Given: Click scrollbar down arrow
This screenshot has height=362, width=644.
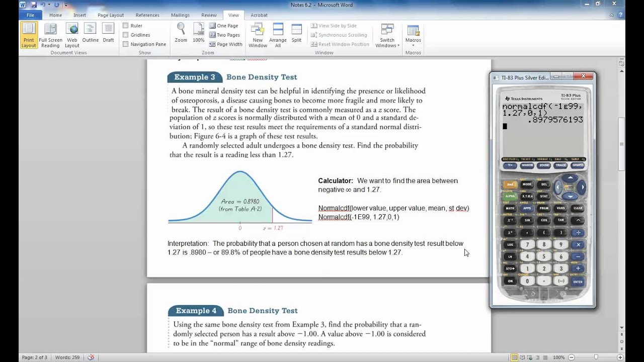Looking at the screenshot, I should click(622, 327).
